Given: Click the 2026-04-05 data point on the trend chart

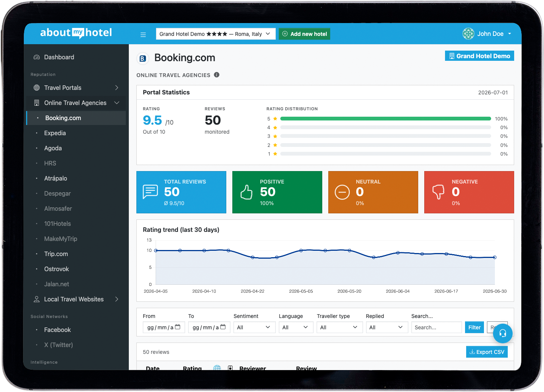Looking at the screenshot, I should pyautogui.click(x=156, y=250).
